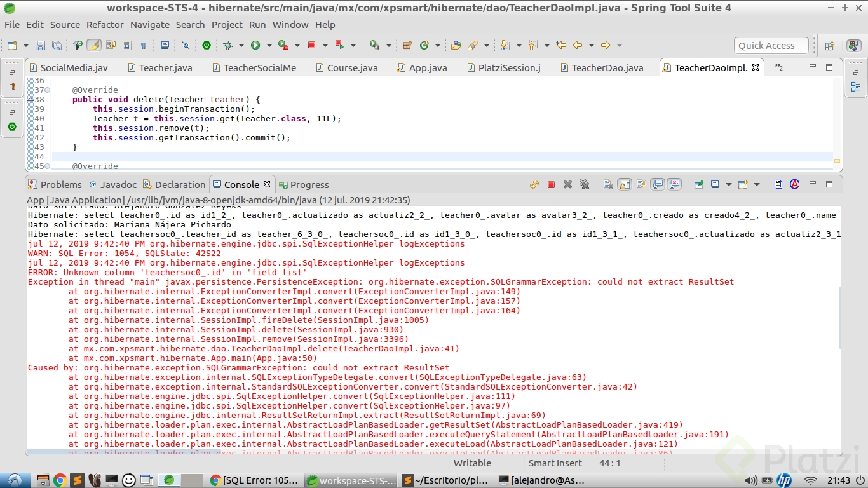Image resolution: width=868 pixels, height=488 pixels.
Task: Switch to the App.java editor tab
Action: [422, 67]
